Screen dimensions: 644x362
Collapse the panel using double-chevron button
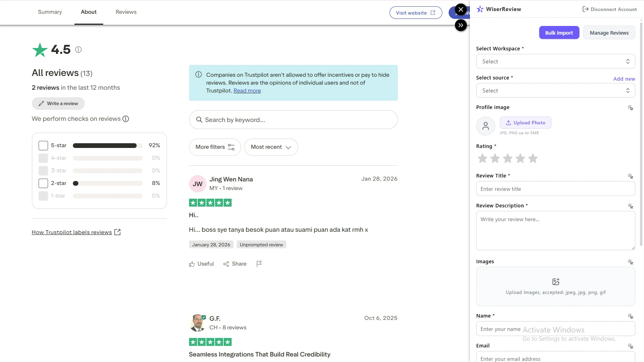coord(461,25)
